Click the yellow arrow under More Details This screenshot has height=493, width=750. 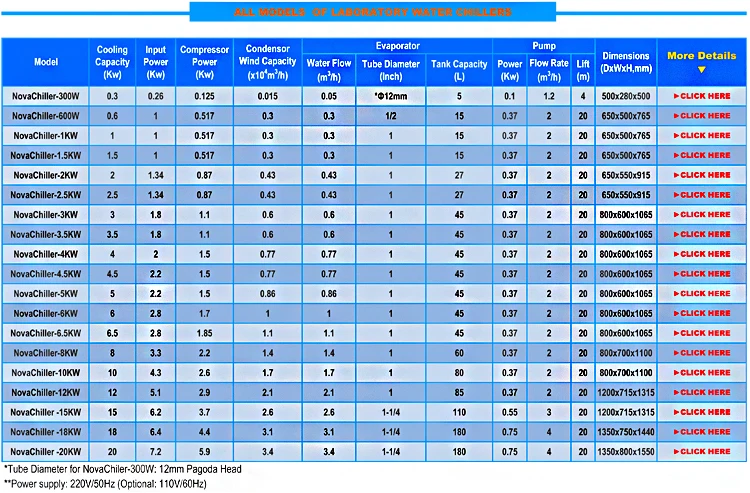pyautogui.click(x=701, y=70)
